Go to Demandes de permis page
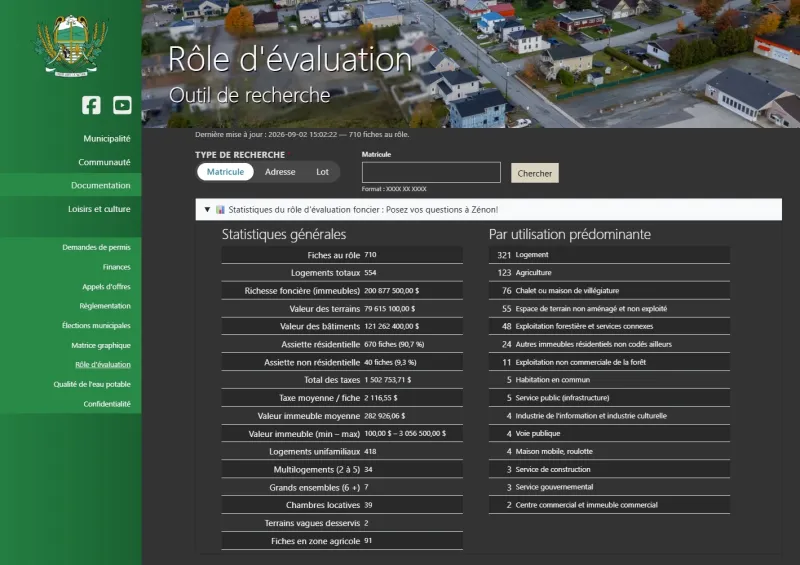Screen dimensions: 800x565 [96, 247]
